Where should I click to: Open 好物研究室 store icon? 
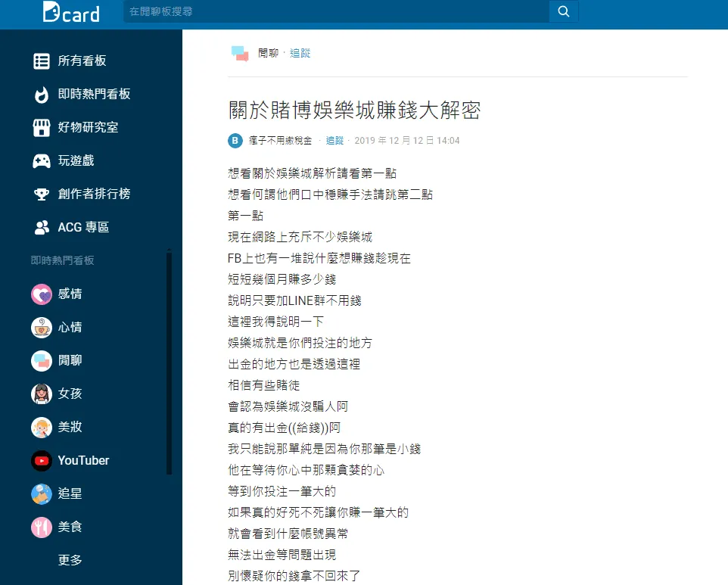point(42,128)
